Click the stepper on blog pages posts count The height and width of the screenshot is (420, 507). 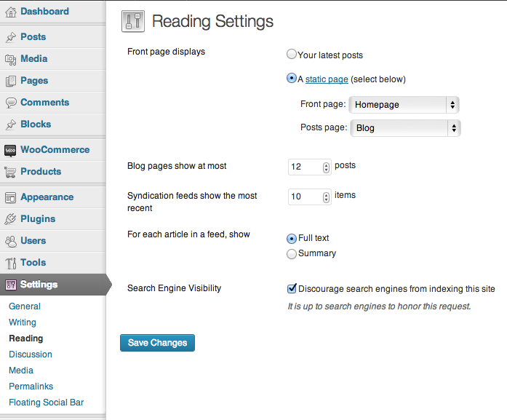point(326,167)
